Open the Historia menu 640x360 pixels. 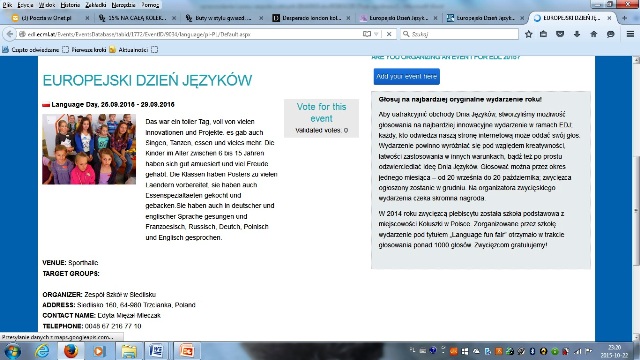click(x=70, y=5)
